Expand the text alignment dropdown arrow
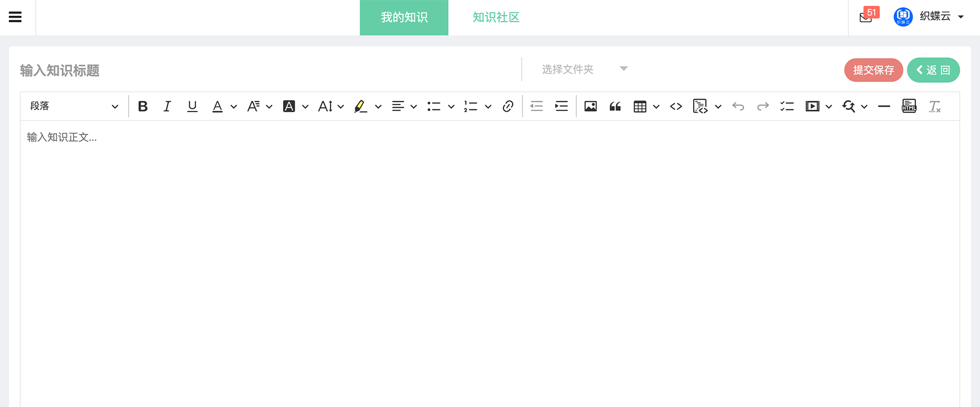The image size is (980, 407). [414, 107]
